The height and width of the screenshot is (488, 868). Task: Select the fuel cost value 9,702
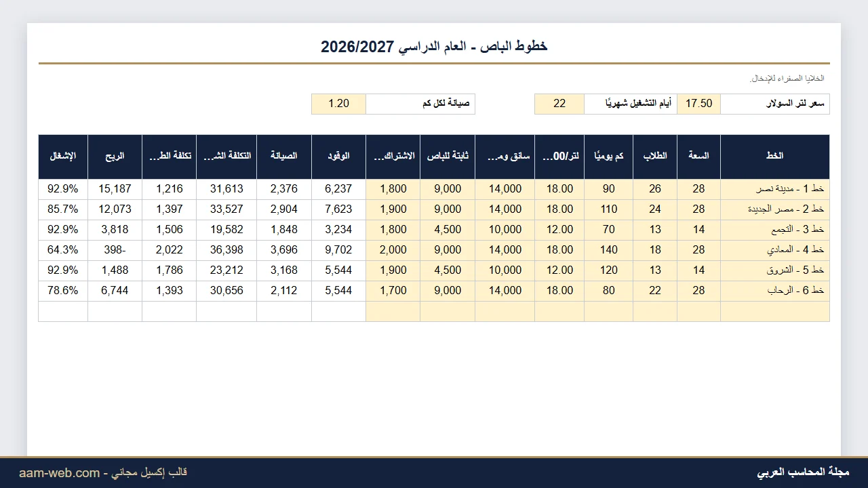338,250
